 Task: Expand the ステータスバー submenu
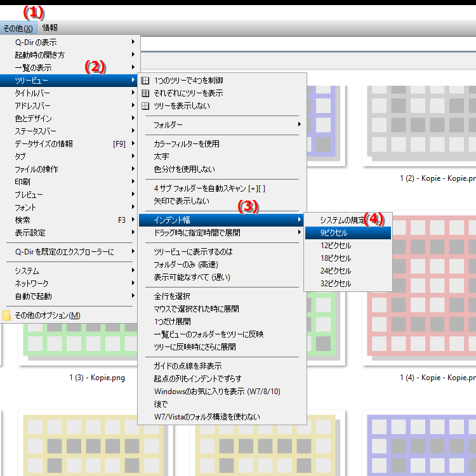(x=69, y=131)
